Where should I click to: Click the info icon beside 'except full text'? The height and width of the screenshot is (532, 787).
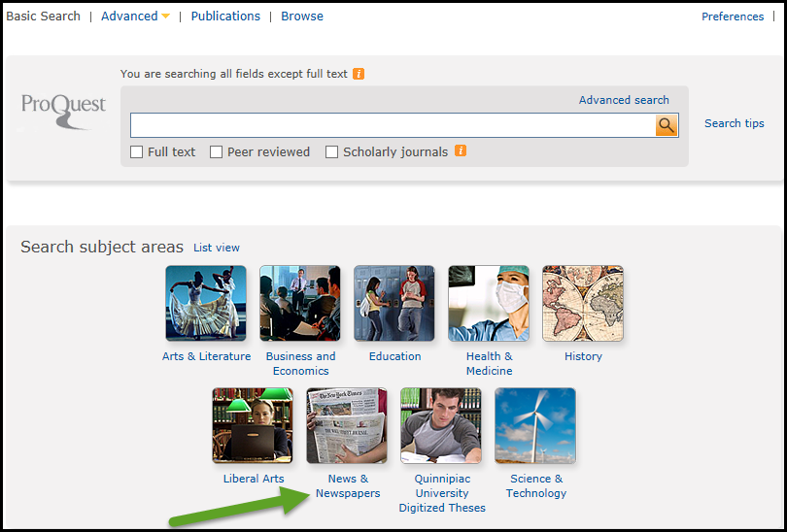pos(359,74)
